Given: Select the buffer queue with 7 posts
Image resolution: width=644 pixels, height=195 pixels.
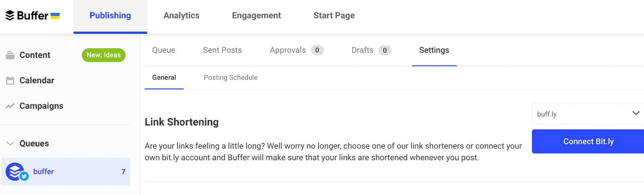Looking at the screenshot, I should (x=66, y=172).
